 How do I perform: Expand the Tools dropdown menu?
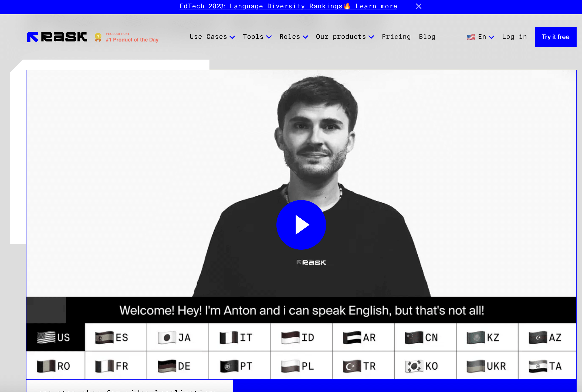pos(257,37)
